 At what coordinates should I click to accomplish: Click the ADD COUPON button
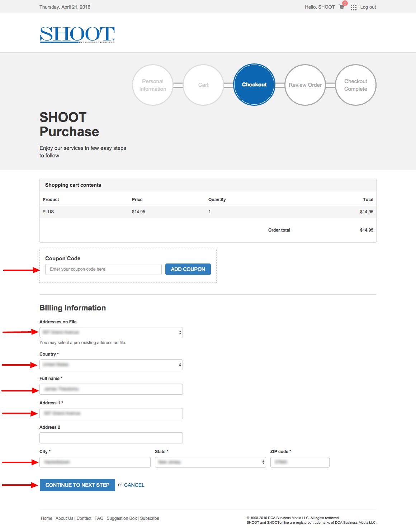188,269
